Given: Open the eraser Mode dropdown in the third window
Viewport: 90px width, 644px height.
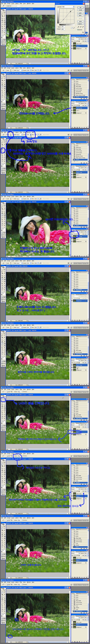Looking at the screenshot, I should pyautogui.click(x=20, y=134).
